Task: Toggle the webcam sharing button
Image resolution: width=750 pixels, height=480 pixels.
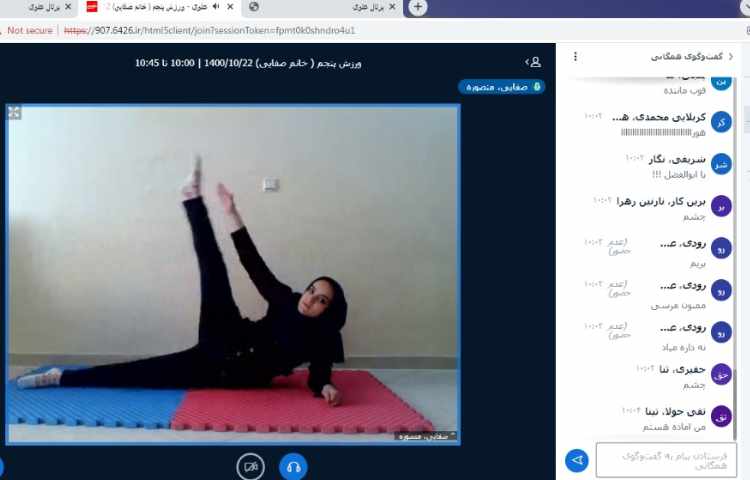Action: 251,467
